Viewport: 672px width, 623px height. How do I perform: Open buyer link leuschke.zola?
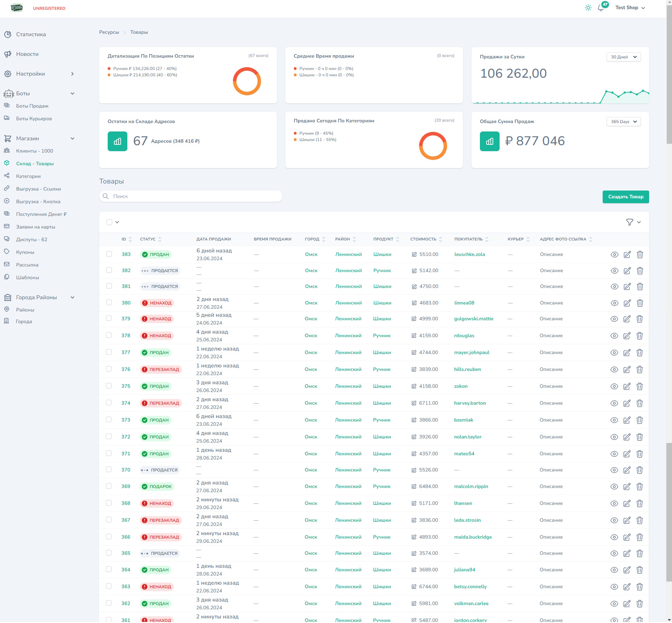pos(469,254)
